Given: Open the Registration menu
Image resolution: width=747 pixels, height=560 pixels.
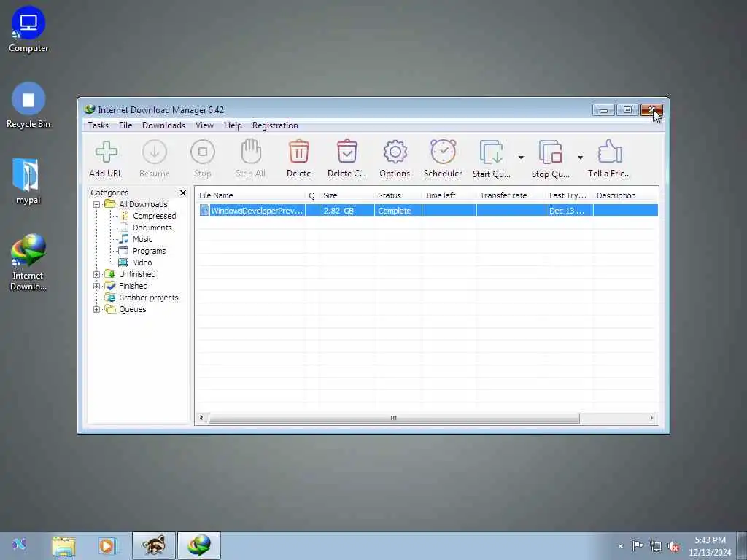Looking at the screenshot, I should click(x=275, y=125).
